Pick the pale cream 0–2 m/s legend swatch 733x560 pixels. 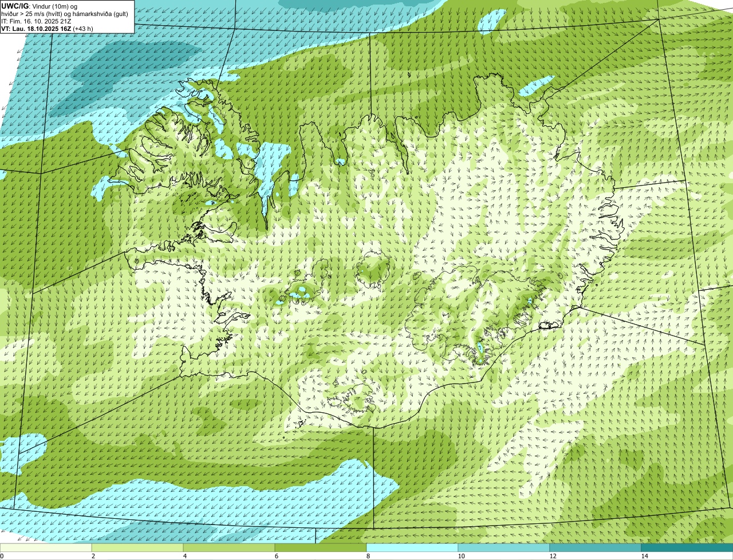[46, 548]
